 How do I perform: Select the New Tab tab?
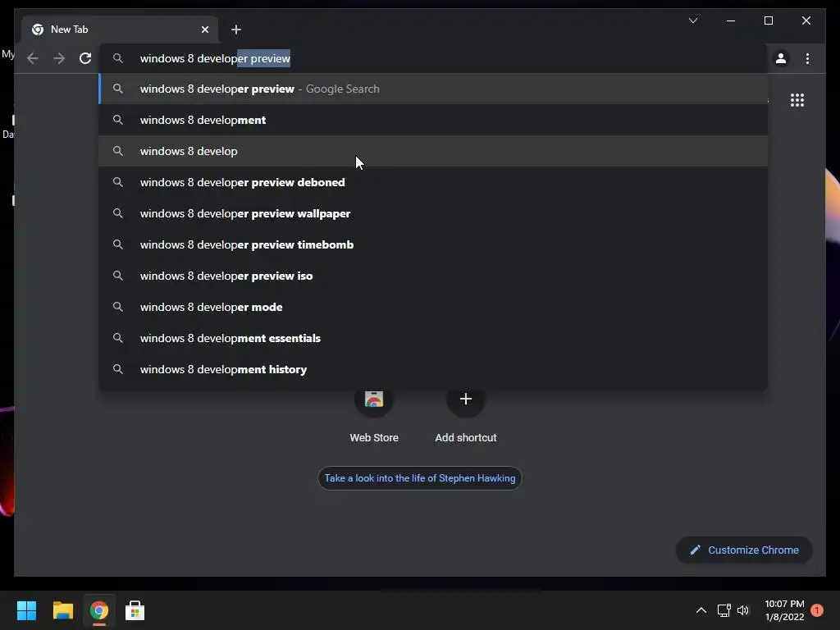120,30
